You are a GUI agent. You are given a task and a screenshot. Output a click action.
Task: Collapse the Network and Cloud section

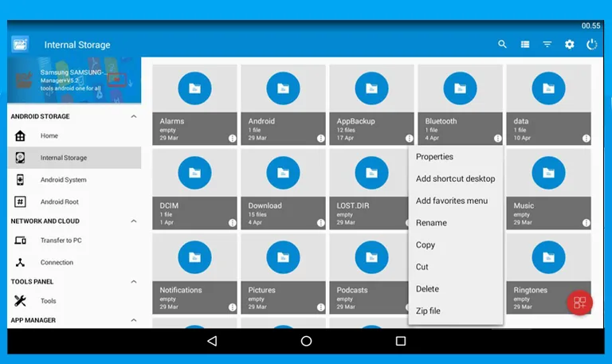click(134, 221)
